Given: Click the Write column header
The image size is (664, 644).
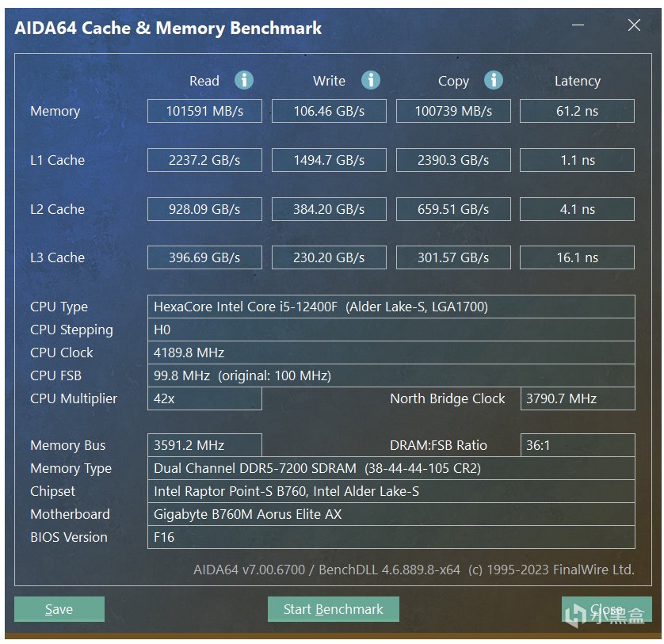Looking at the screenshot, I should click(329, 81).
